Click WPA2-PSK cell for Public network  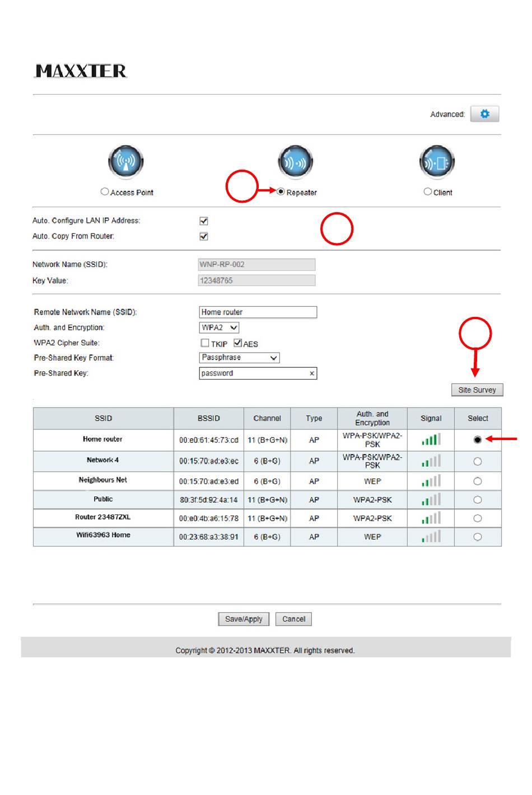coord(372,499)
